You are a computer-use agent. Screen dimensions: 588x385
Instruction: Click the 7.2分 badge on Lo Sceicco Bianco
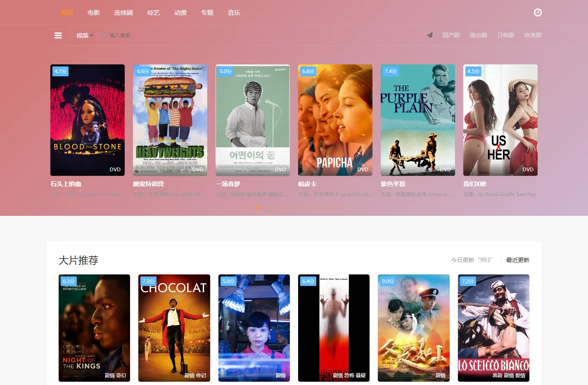[x=468, y=281]
